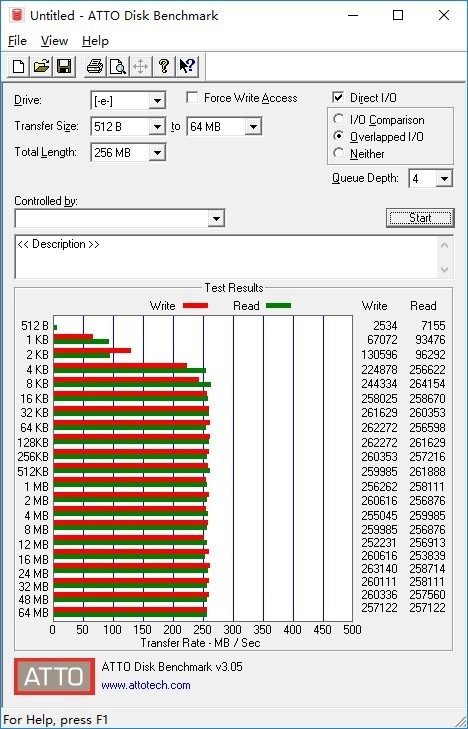Open the View menu
The image size is (468, 729).
54,41
